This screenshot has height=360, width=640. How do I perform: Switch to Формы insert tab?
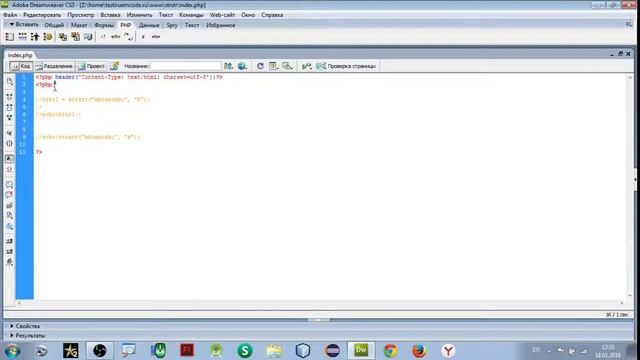click(x=104, y=25)
